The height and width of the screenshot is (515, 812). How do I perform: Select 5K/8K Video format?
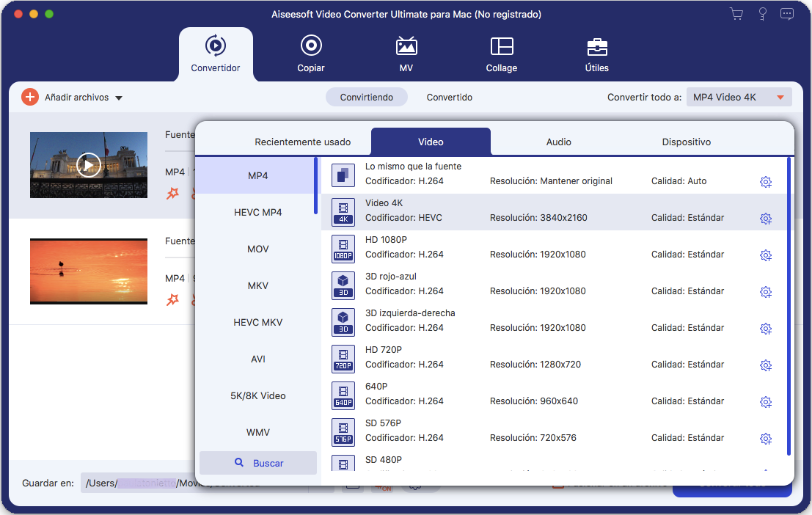(257, 396)
